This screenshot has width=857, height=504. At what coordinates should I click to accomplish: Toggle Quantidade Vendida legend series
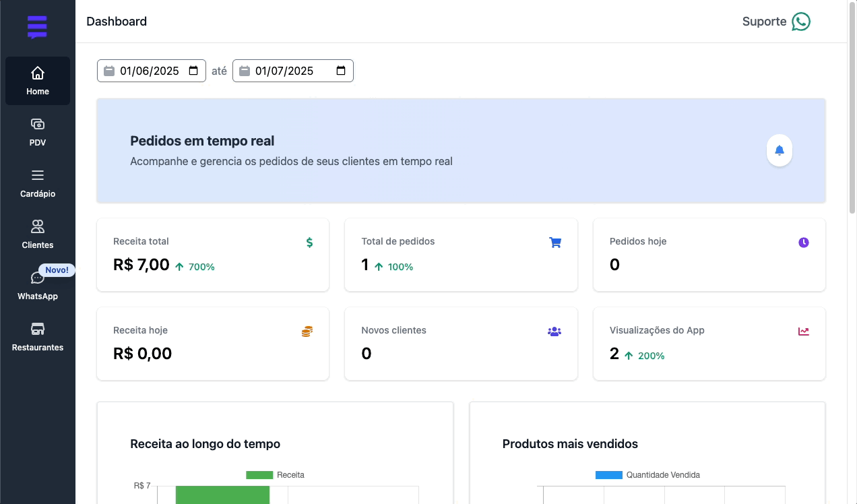pyautogui.click(x=608, y=475)
